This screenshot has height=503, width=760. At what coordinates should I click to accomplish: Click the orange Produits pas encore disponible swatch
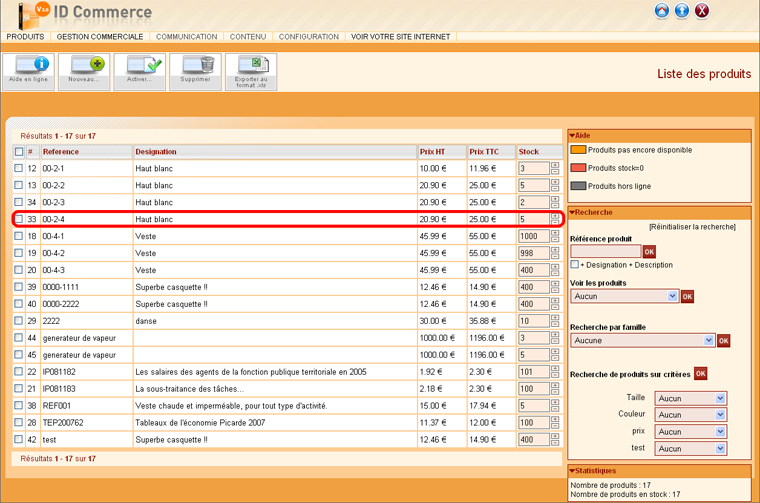tap(578, 150)
